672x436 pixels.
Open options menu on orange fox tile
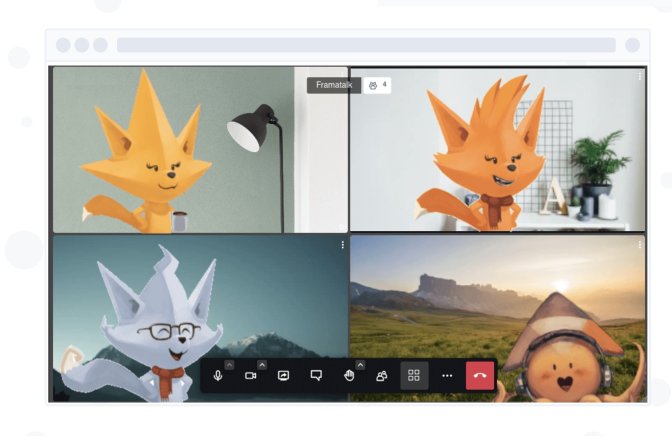click(x=640, y=76)
